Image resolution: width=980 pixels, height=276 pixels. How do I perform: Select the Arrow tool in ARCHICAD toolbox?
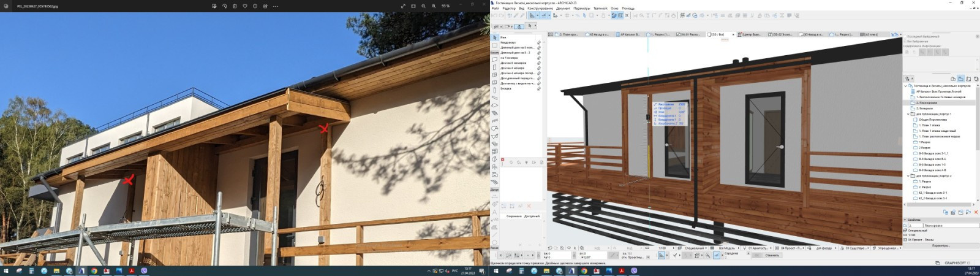point(495,38)
